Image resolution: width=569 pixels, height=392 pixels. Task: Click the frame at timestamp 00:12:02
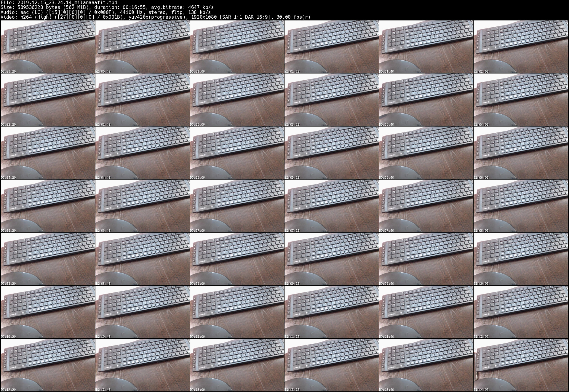(x=521, y=312)
